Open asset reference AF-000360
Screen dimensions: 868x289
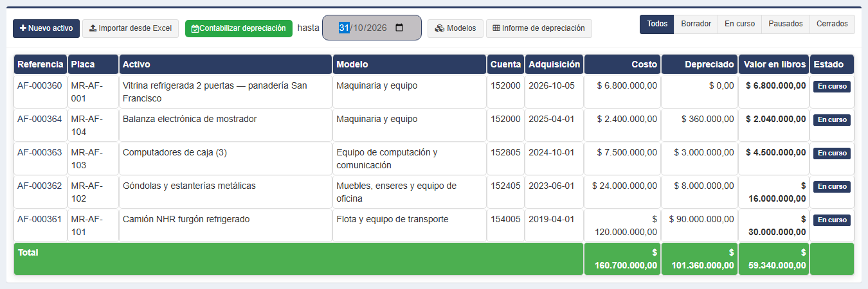coord(40,85)
